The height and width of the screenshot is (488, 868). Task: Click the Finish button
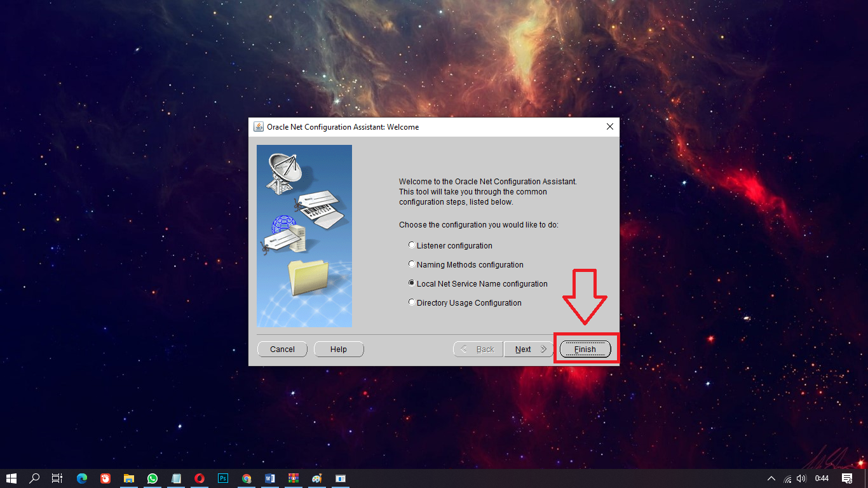point(585,349)
